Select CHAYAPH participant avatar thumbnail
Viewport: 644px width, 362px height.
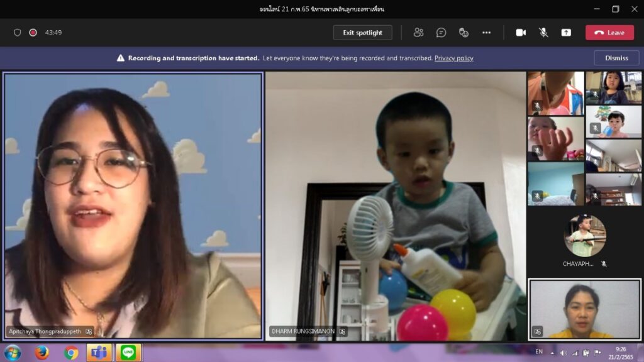point(584,236)
